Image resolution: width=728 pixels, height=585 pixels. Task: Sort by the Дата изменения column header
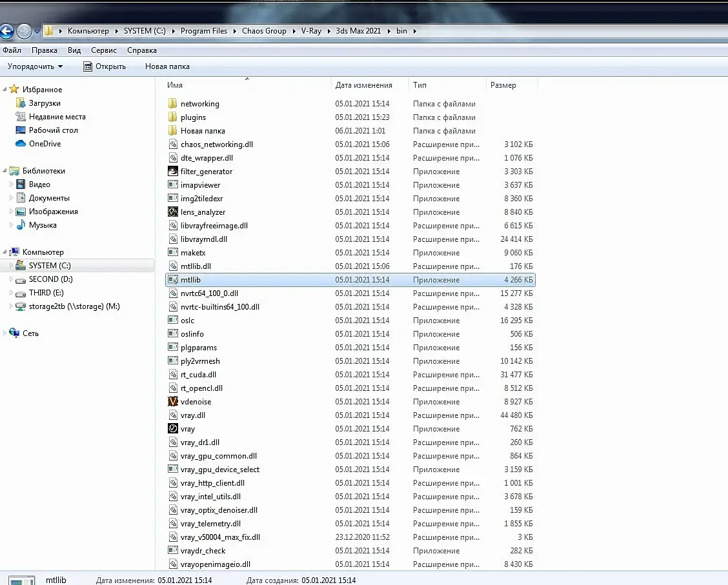pyautogui.click(x=370, y=85)
